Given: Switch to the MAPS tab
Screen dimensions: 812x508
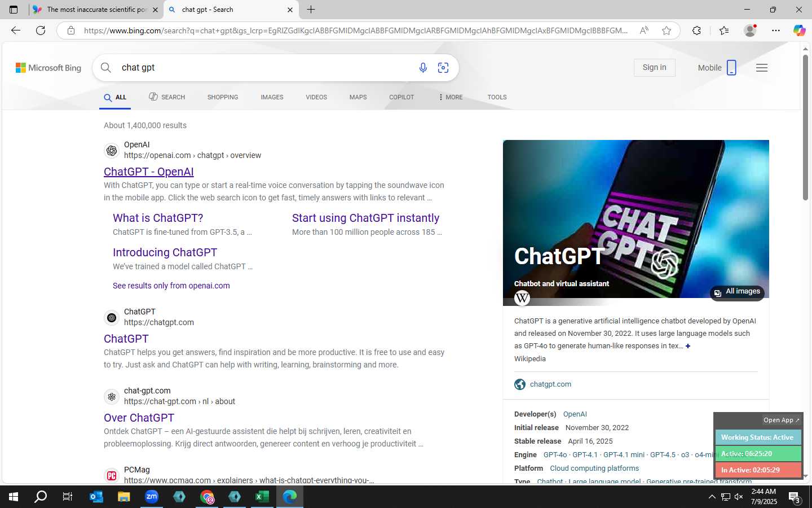Looking at the screenshot, I should pos(358,97).
